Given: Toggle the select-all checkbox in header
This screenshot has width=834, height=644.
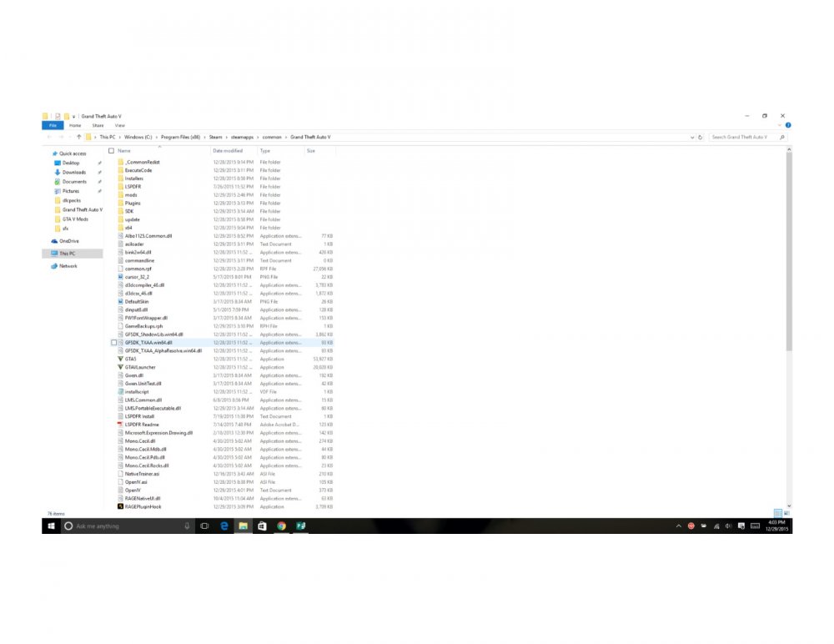Looking at the screenshot, I should click(x=111, y=151).
